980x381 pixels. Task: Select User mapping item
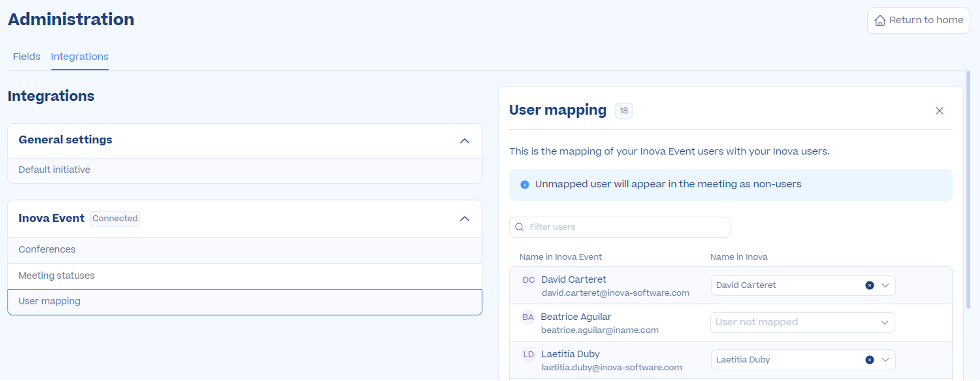tap(245, 302)
